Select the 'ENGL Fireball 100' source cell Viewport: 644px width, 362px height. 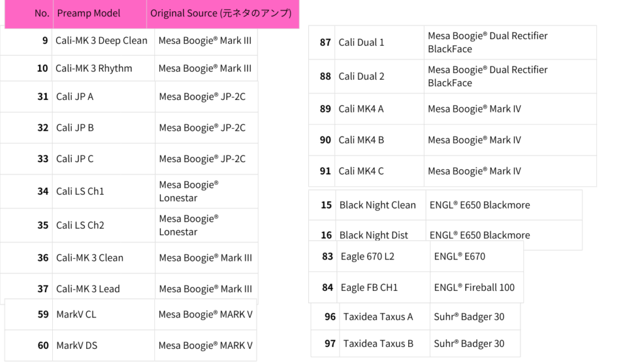coord(474,288)
